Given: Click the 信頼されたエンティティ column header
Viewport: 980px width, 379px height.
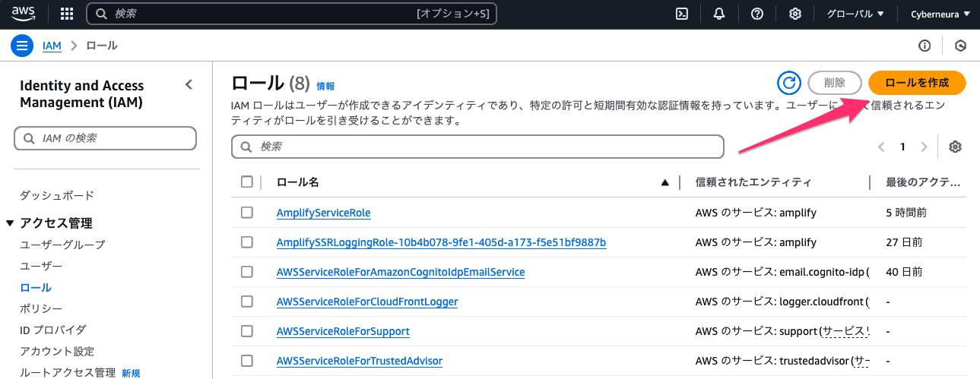Looking at the screenshot, I should point(753,182).
